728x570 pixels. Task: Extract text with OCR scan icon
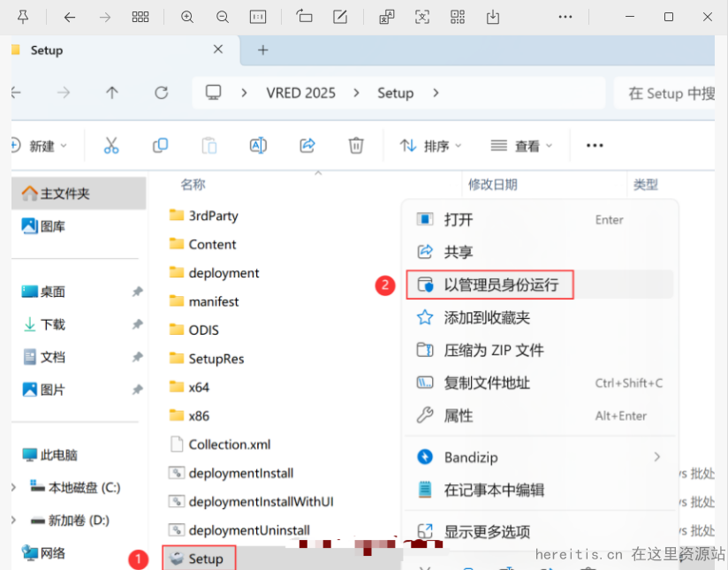tap(422, 17)
